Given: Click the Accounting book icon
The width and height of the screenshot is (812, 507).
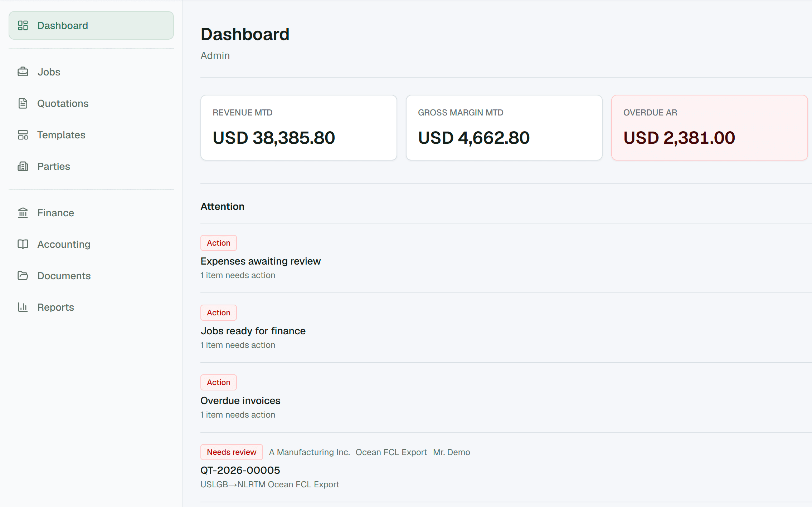Looking at the screenshot, I should click(23, 244).
